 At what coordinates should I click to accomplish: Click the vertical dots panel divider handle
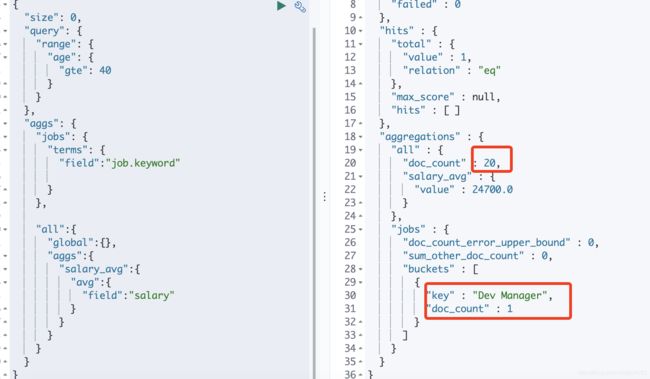coord(325,197)
